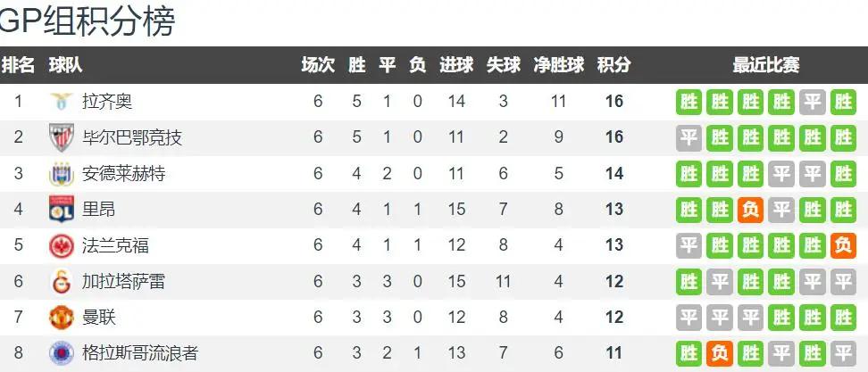
Task: Click first grey 平 badge in 曼联 row
Action: pos(689,318)
